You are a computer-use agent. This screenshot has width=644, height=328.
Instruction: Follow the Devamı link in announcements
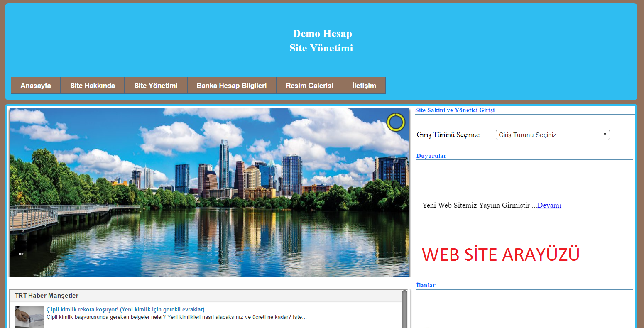coord(549,206)
